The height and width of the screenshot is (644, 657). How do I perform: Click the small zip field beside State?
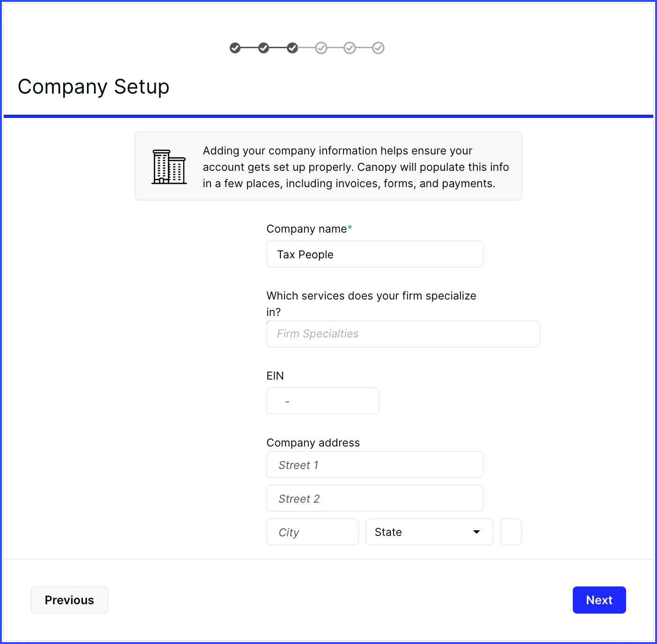point(511,532)
